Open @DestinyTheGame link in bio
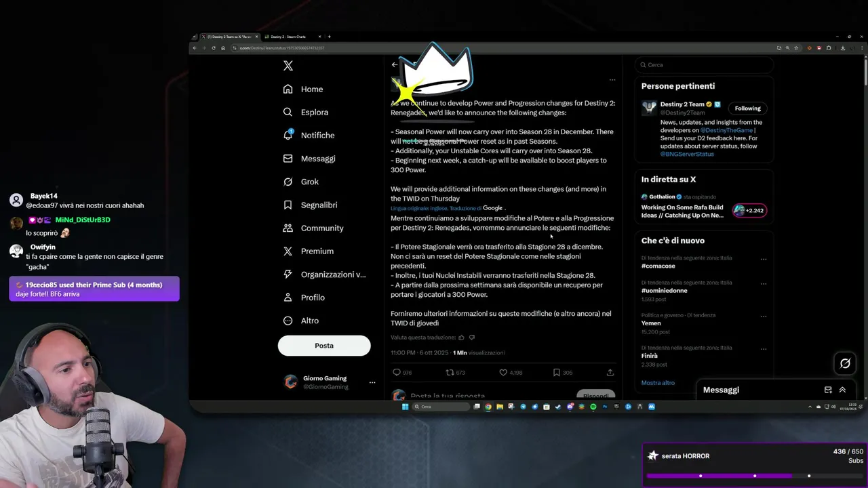Screen dimensions: 868x488 coord(726,130)
